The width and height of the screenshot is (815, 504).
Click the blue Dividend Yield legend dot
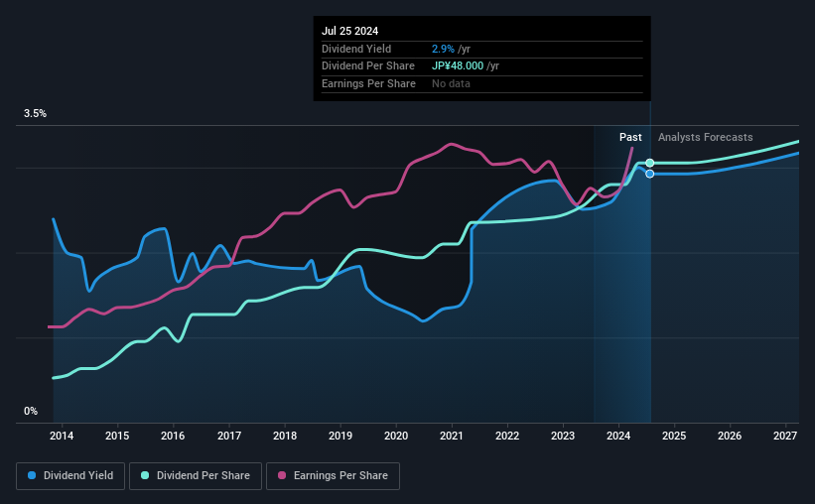point(32,475)
